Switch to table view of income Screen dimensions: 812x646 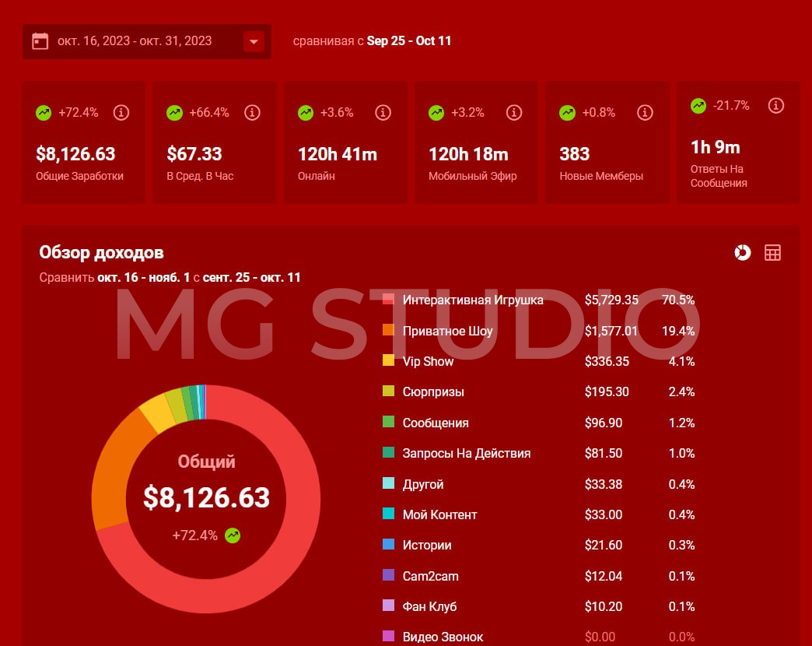click(x=772, y=252)
